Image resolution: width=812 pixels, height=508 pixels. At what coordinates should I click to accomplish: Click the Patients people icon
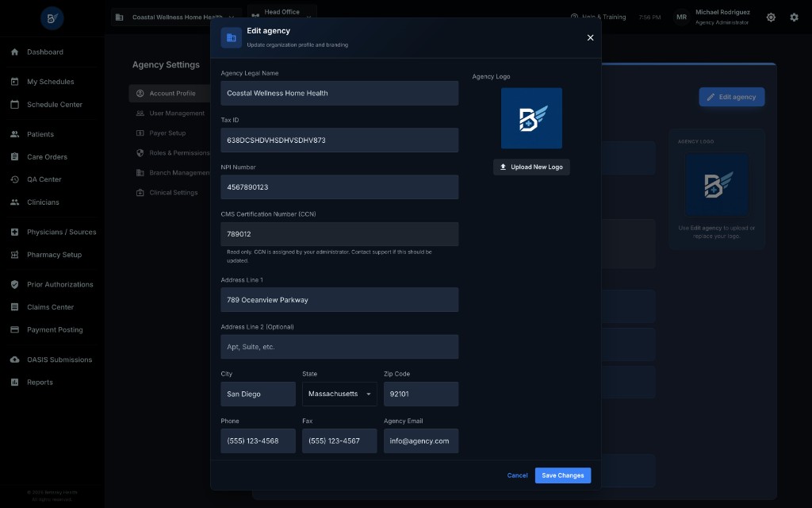pyautogui.click(x=14, y=133)
